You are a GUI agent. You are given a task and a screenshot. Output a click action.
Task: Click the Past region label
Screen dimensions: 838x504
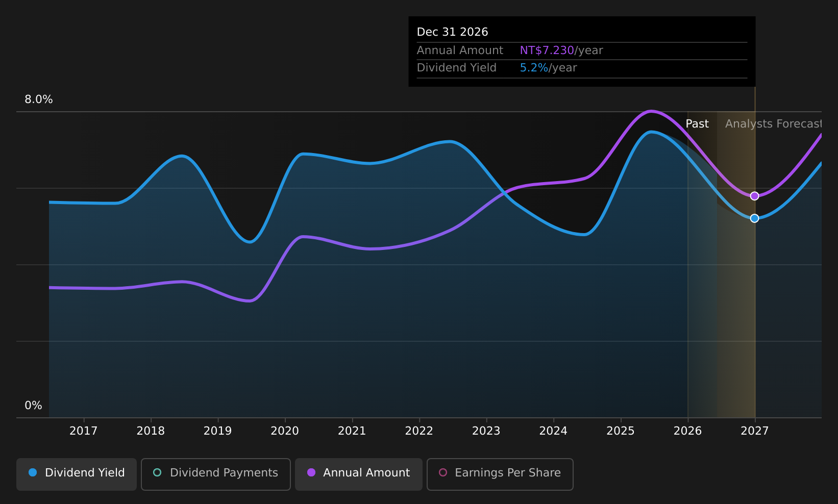(697, 124)
